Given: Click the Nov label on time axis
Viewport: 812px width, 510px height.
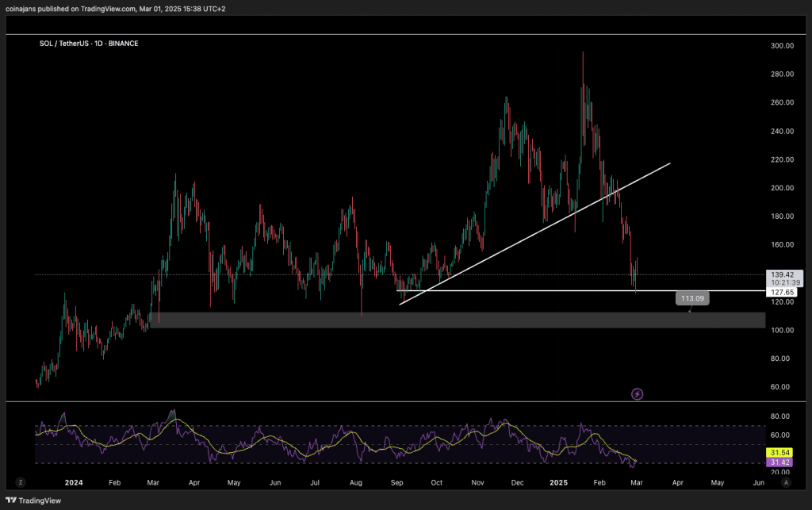Looking at the screenshot, I should click(477, 482).
